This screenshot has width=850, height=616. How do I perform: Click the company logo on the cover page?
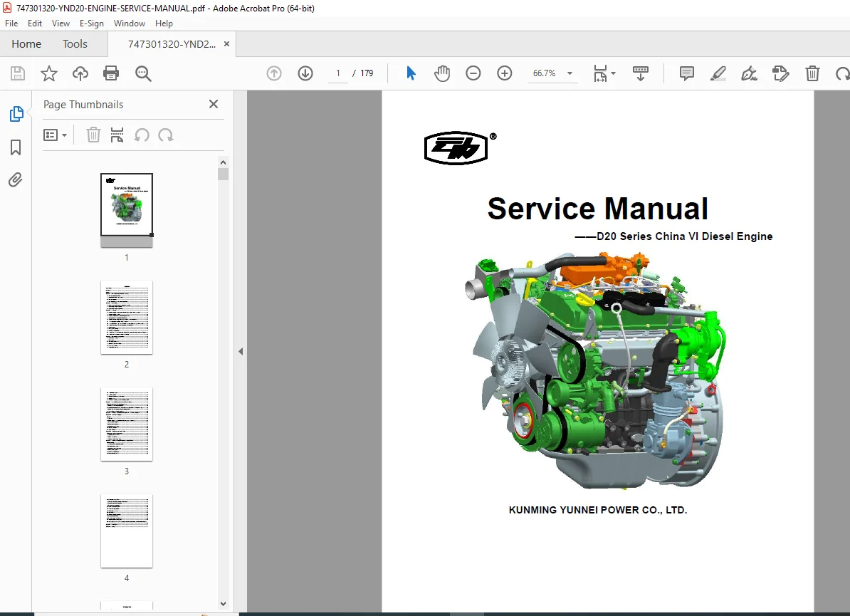click(x=458, y=147)
